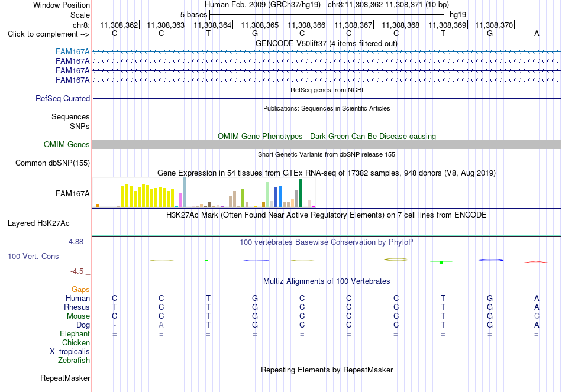Select the Window Position label
This screenshot has width=562, height=392.
62,5
